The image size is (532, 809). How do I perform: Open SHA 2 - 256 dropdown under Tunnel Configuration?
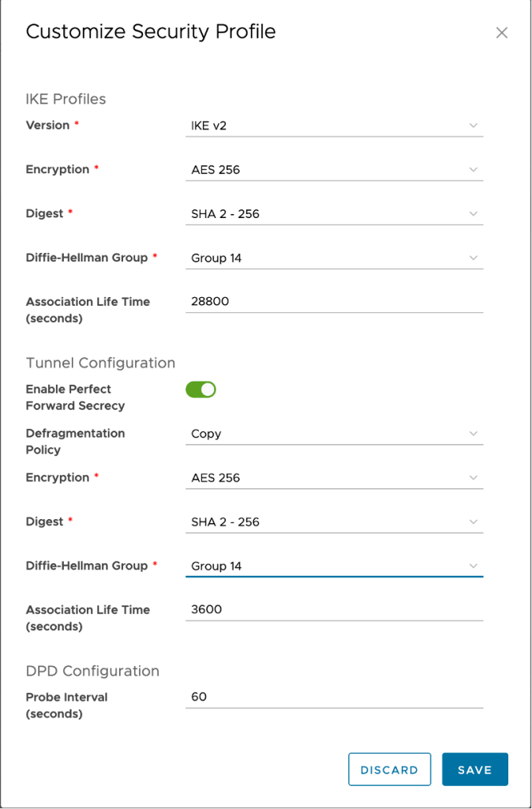[324, 522]
